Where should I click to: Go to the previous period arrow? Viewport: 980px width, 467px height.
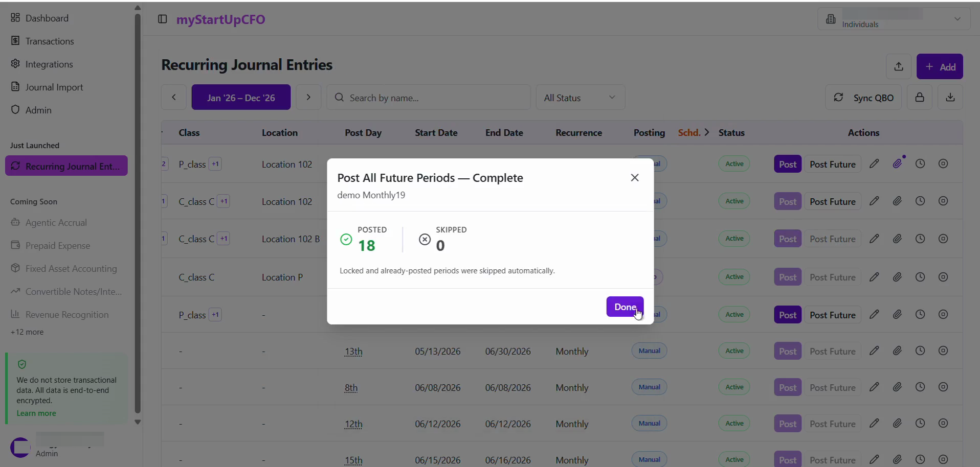click(x=174, y=97)
